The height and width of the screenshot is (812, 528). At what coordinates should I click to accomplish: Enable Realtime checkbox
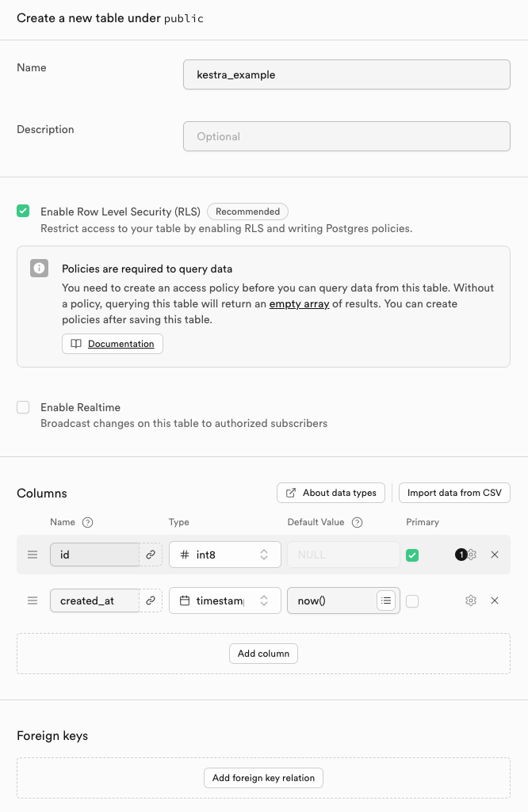[x=24, y=407]
